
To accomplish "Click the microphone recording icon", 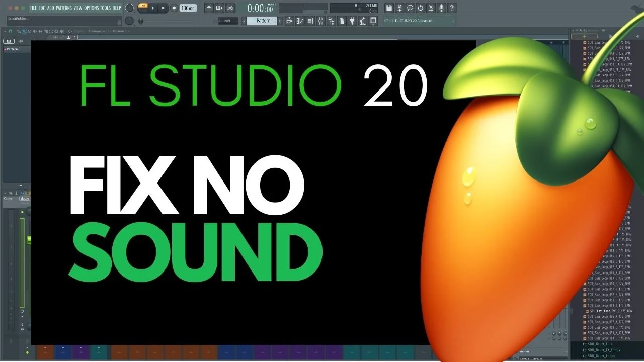I will tap(441, 8).
